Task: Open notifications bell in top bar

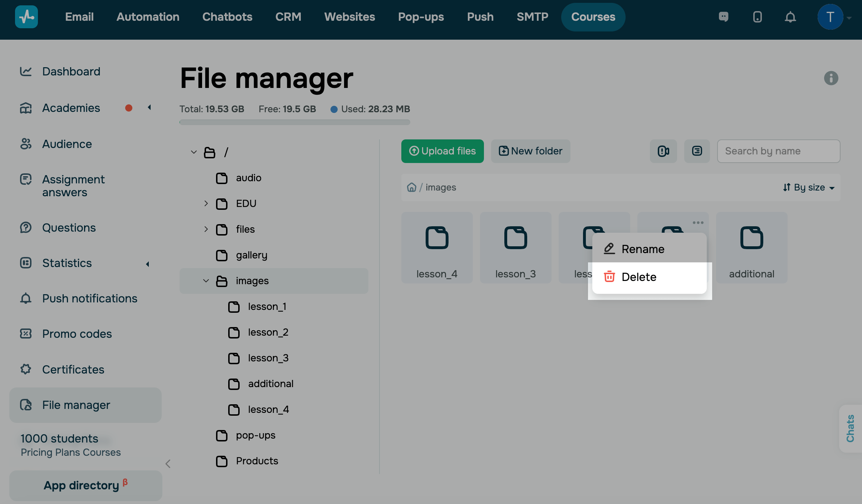Action: click(x=790, y=17)
